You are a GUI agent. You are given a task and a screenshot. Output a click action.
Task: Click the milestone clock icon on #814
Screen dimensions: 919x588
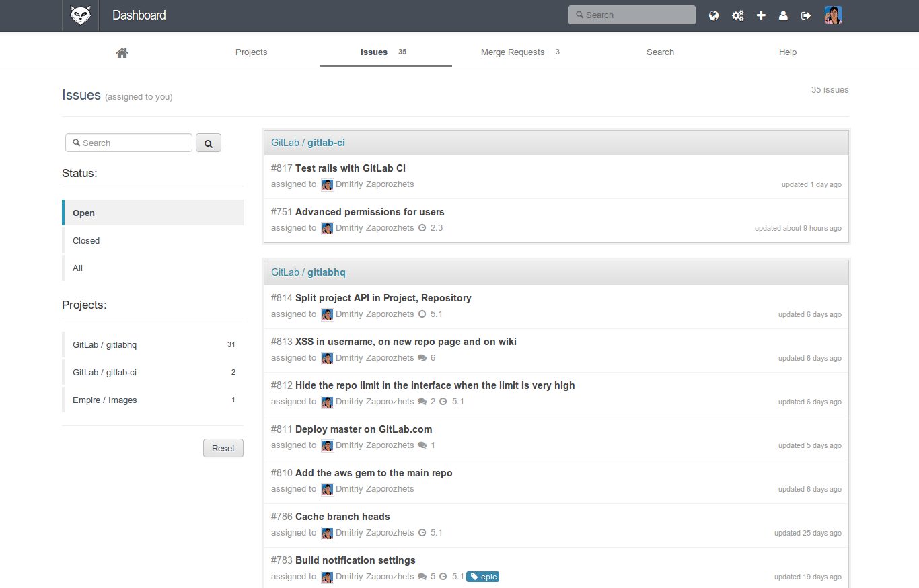pos(422,314)
